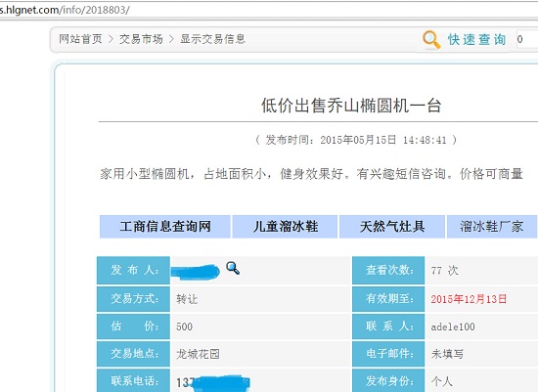
Task: Click the location value 龙城花园
Action: (198, 354)
